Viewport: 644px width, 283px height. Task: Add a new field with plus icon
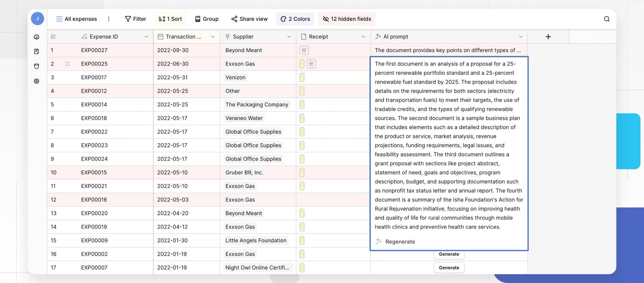click(x=548, y=37)
